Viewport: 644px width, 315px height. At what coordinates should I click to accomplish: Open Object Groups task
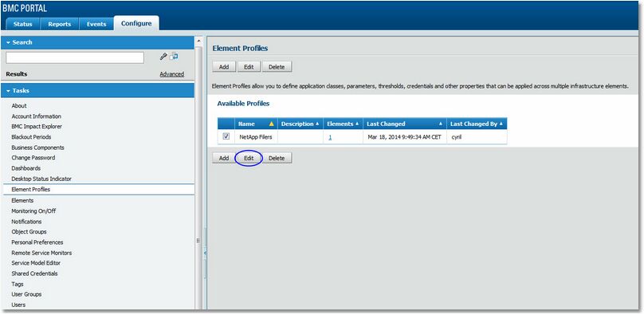point(29,232)
